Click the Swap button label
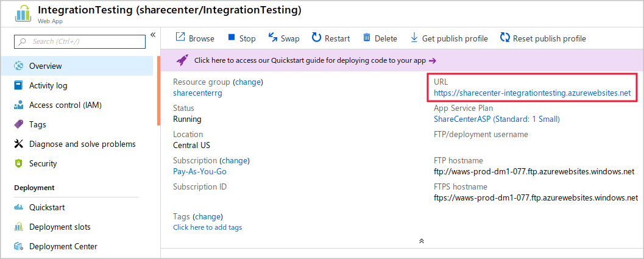Image resolution: width=644 pixels, height=259 pixels. pyautogui.click(x=290, y=38)
